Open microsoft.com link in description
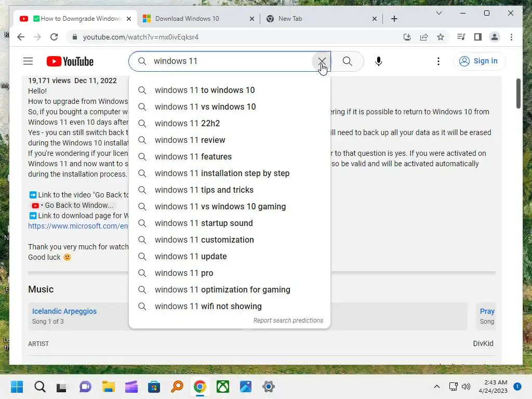The height and width of the screenshot is (399, 532). (x=78, y=226)
